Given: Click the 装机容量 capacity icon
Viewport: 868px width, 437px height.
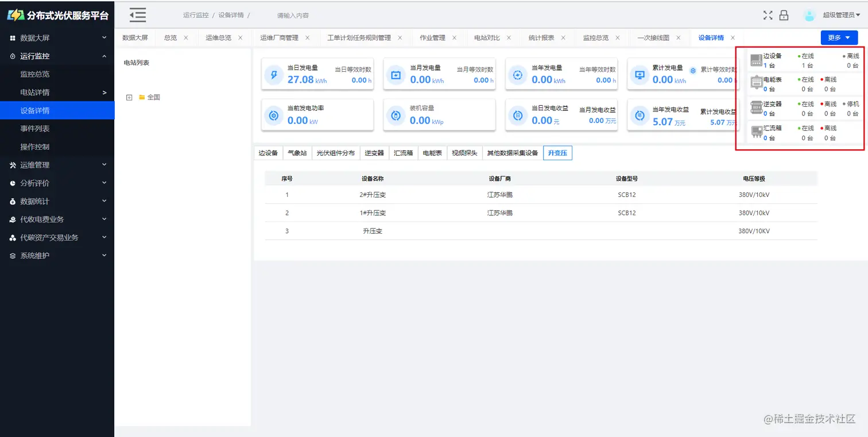Looking at the screenshot, I should coord(396,115).
